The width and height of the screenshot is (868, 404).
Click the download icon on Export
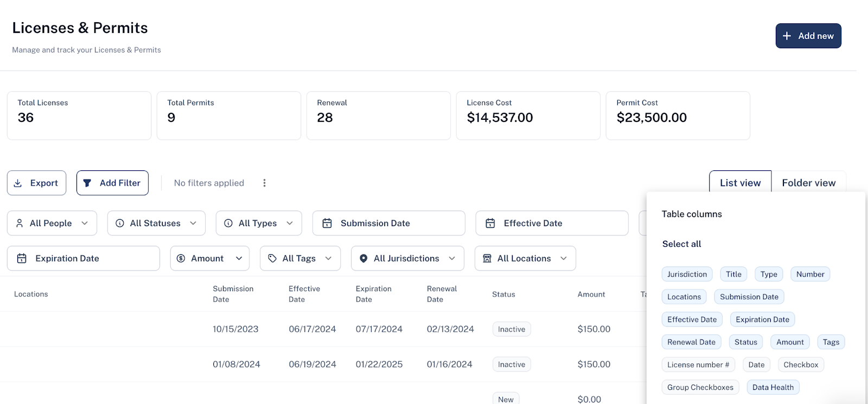pos(18,183)
